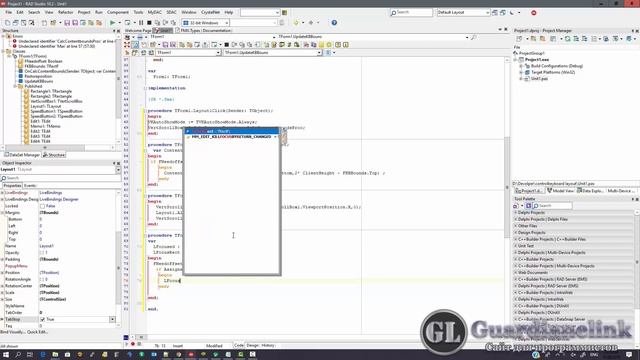The width and height of the screenshot is (640, 360).
Task: Click the Task View icon in the taskbar
Action: pos(30,355)
